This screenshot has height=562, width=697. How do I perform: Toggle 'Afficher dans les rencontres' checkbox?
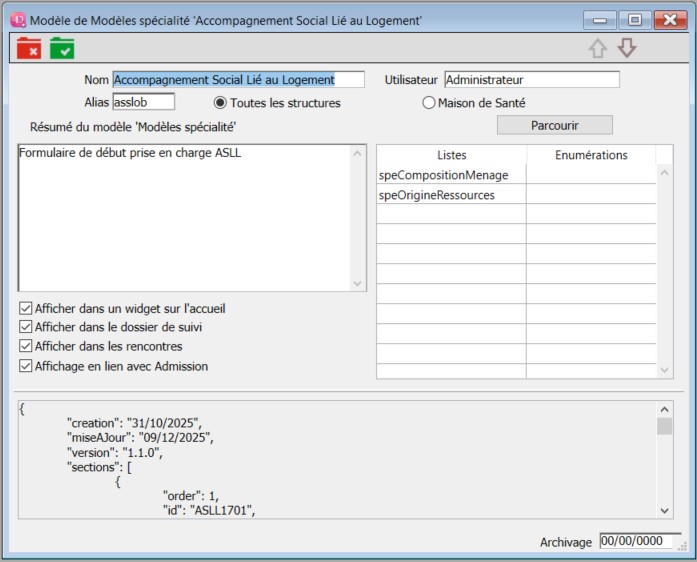tap(26, 346)
